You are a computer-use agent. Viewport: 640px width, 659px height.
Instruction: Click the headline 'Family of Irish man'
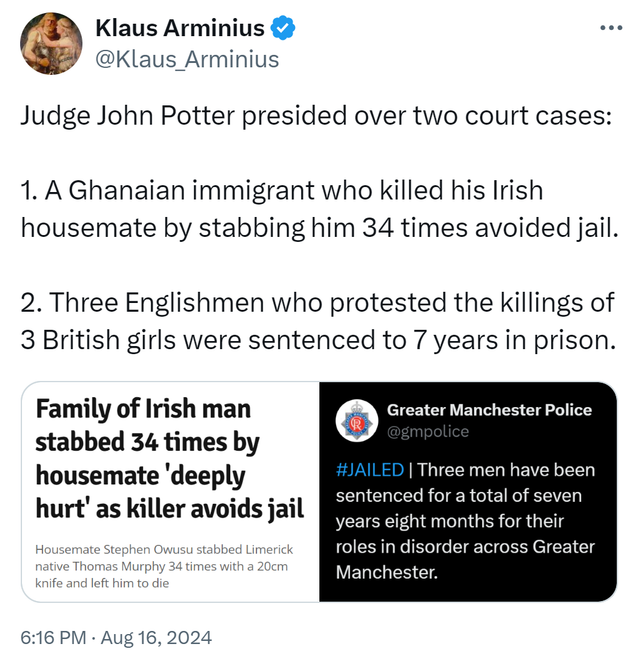(143, 409)
